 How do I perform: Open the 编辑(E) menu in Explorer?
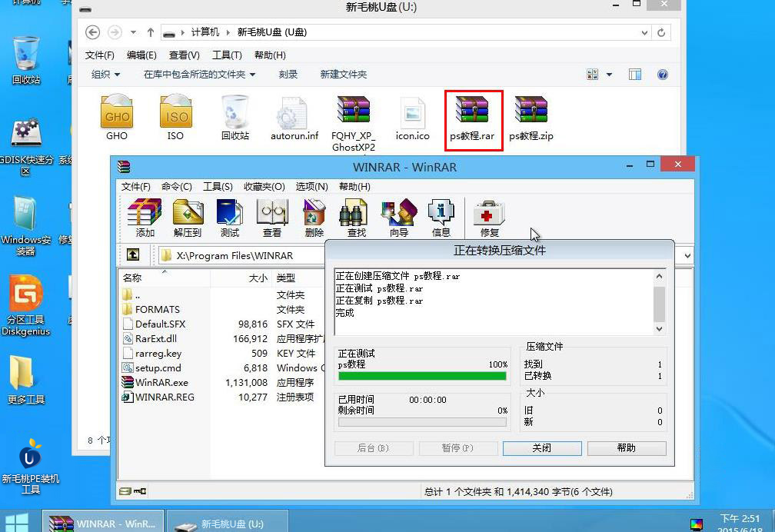(141, 55)
